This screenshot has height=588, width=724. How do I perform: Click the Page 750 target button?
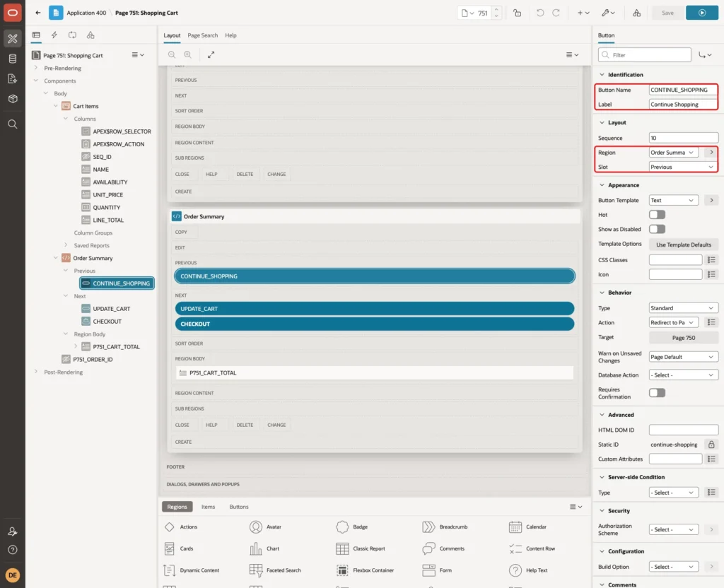pos(684,338)
